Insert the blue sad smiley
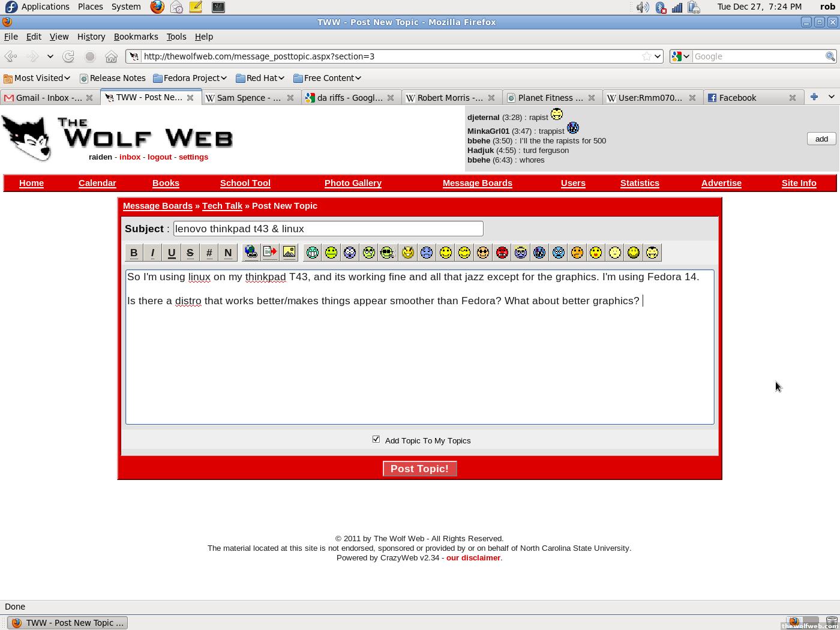 427,253
